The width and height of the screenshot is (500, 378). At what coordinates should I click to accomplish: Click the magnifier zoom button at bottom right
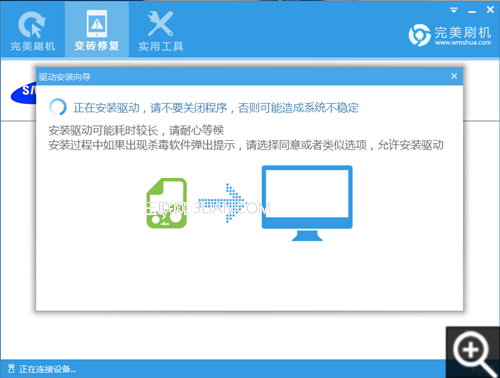pyautogui.click(x=473, y=352)
